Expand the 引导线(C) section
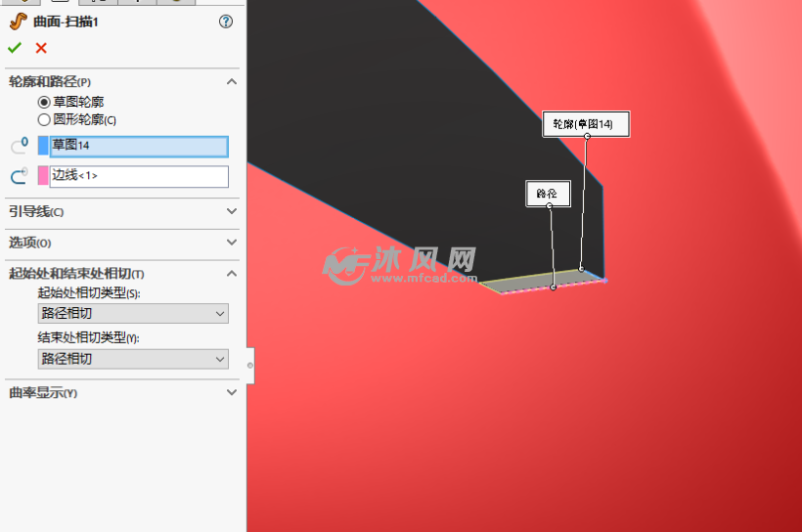The image size is (802, 532). [x=232, y=211]
